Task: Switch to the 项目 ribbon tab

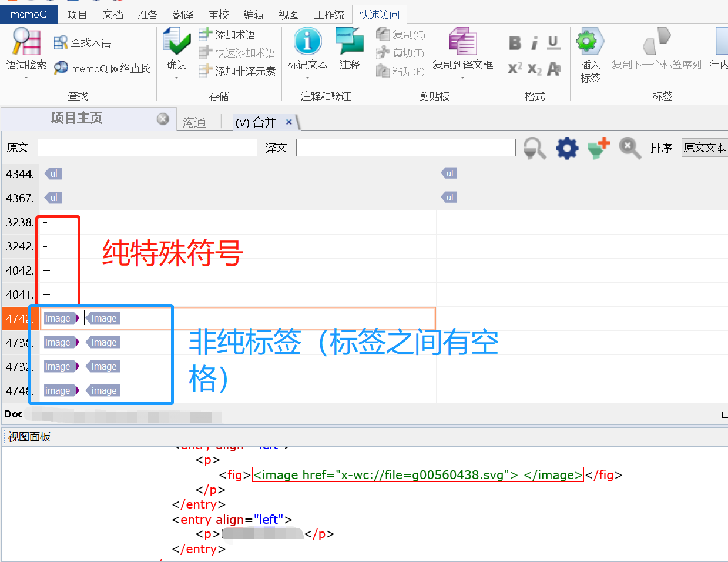Action: coord(77,15)
